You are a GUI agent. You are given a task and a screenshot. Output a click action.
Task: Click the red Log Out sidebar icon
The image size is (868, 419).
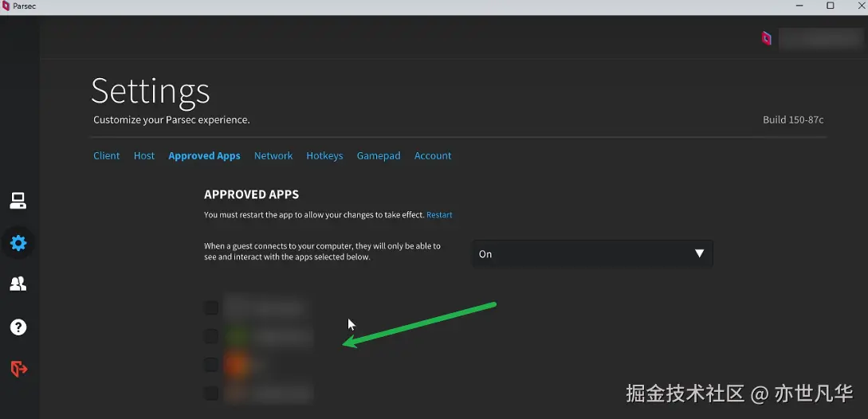click(19, 369)
